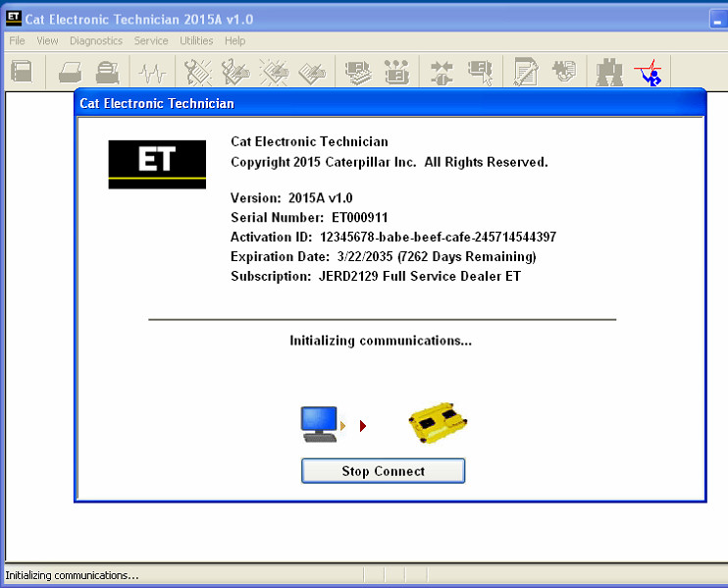Click the blue computer monitor icon
The width and height of the screenshot is (728, 588).
pyautogui.click(x=320, y=424)
